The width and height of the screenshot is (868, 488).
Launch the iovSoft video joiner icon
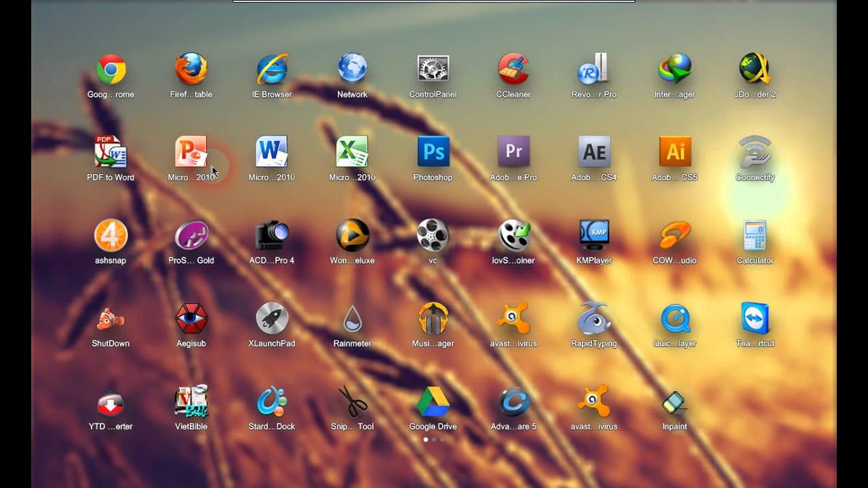[x=513, y=235]
